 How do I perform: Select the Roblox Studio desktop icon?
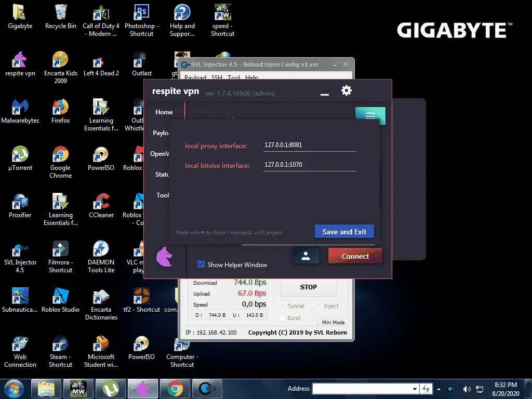pos(60,300)
